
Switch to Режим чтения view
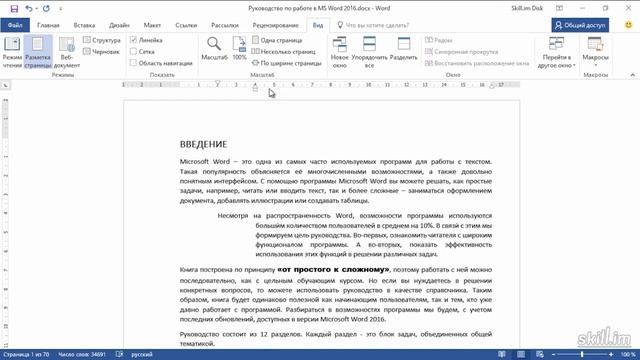click(x=12, y=52)
